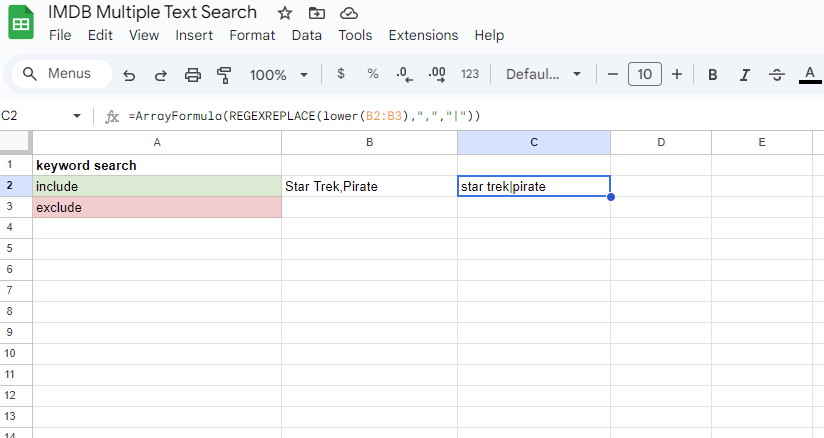
Task: Open the Extensions menu
Action: pyautogui.click(x=423, y=35)
